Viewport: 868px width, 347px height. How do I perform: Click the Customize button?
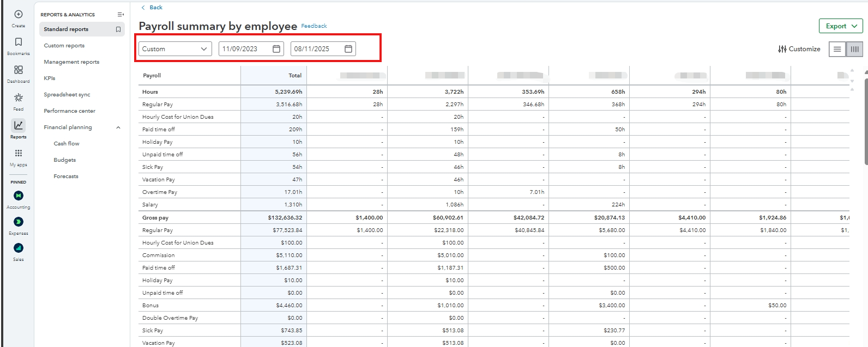pos(799,49)
